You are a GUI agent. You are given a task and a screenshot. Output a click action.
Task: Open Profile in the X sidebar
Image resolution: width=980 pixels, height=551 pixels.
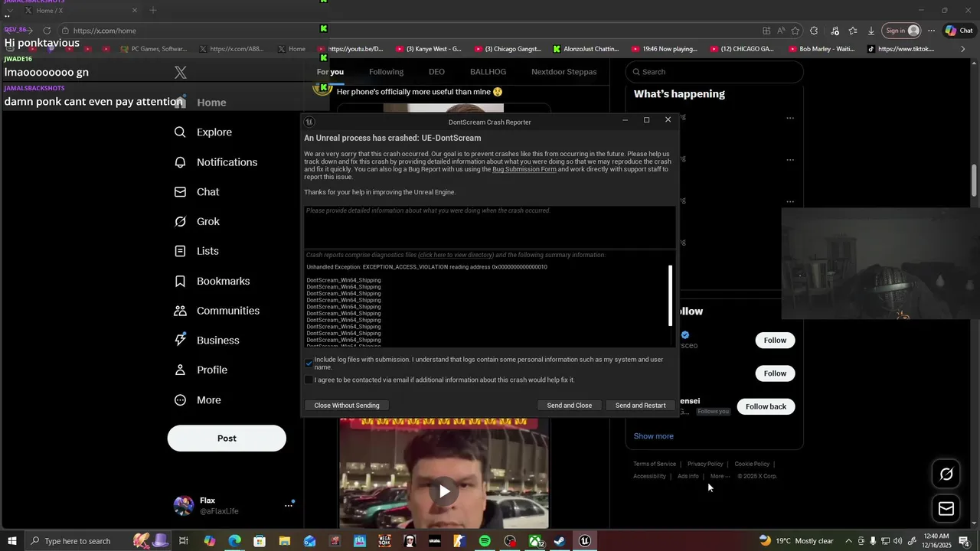click(201, 370)
